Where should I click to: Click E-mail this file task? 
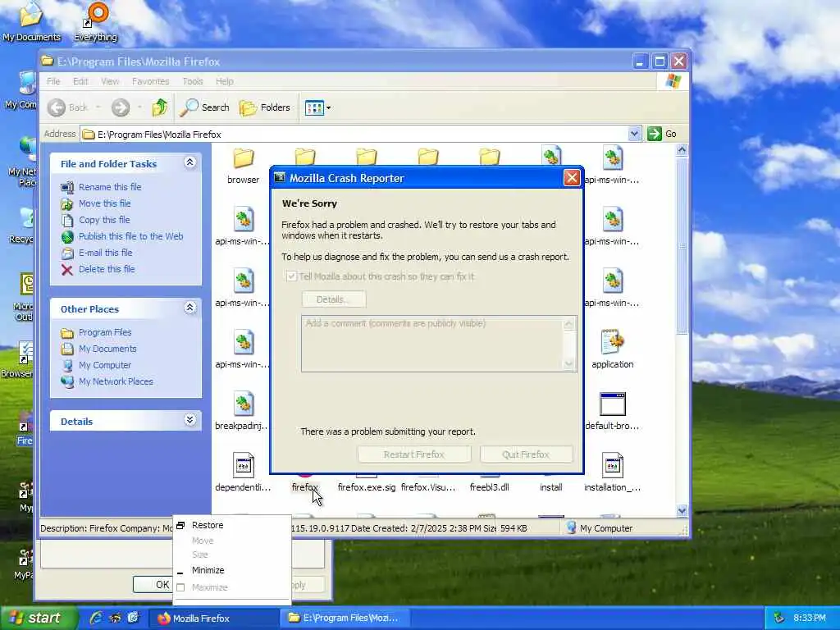point(105,253)
